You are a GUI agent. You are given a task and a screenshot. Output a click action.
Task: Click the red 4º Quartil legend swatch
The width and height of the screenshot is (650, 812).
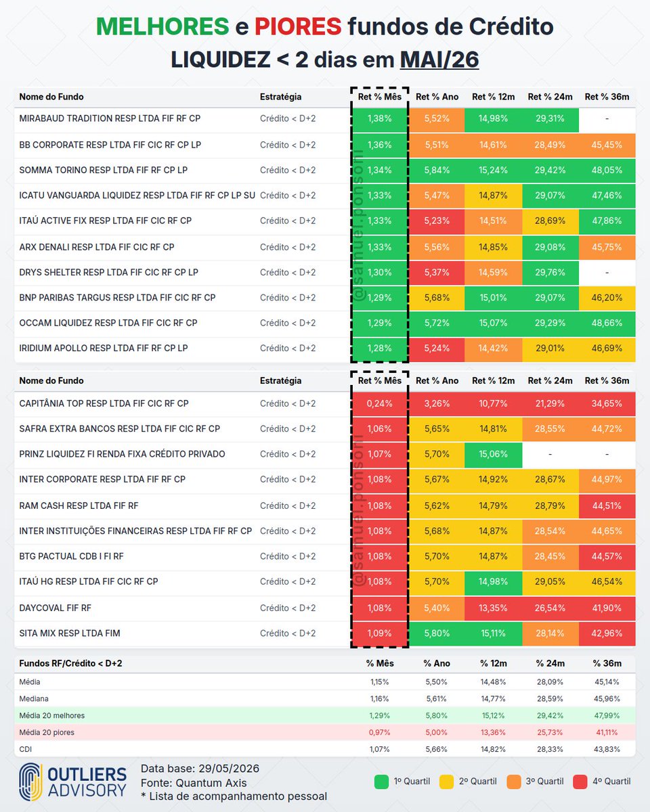580,782
